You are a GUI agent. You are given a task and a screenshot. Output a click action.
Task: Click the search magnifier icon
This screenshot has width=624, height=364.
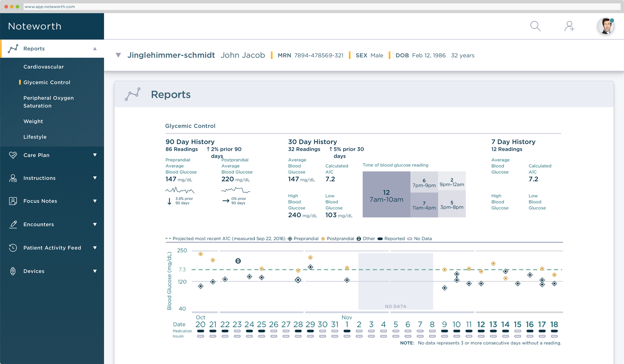click(535, 26)
